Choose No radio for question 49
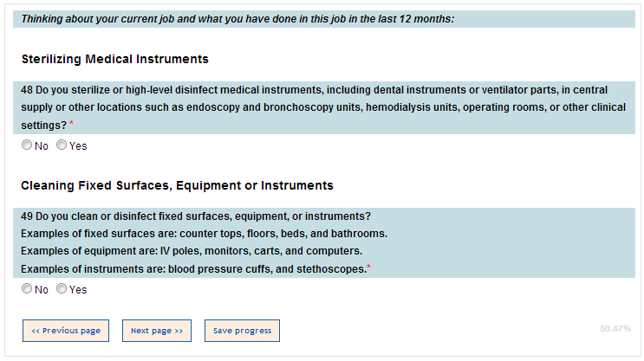 point(27,289)
